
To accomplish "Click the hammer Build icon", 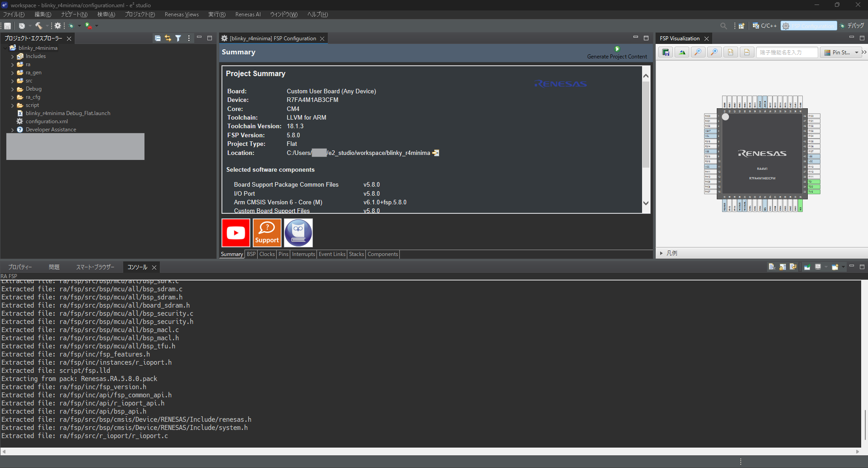I will (38, 26).
